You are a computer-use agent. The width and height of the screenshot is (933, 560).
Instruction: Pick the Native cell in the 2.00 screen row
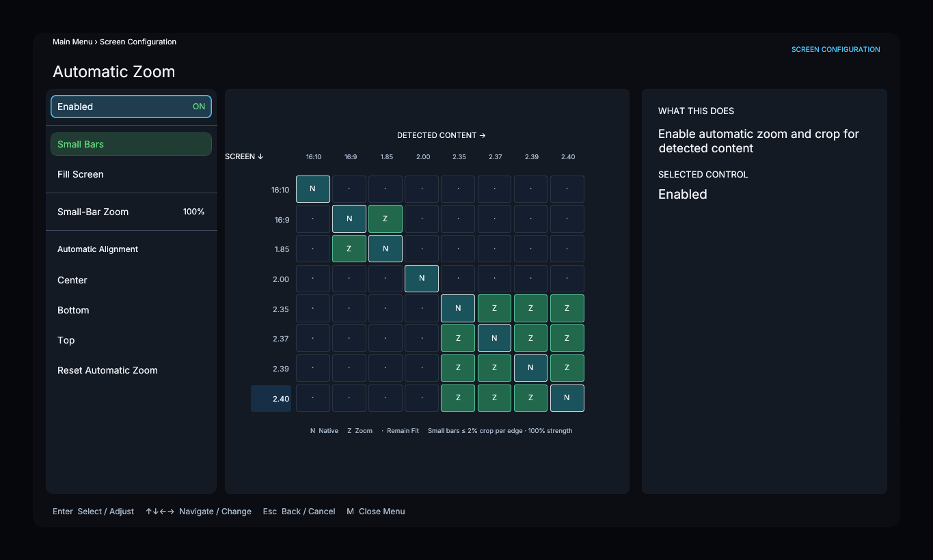[422, 279]
